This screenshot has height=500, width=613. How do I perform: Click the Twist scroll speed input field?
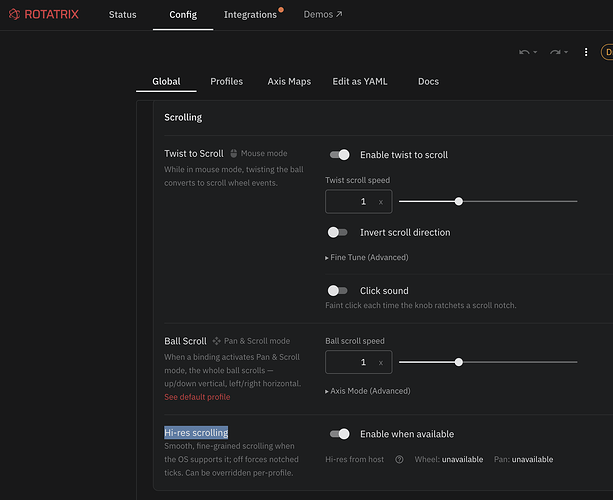coord(358,202)
